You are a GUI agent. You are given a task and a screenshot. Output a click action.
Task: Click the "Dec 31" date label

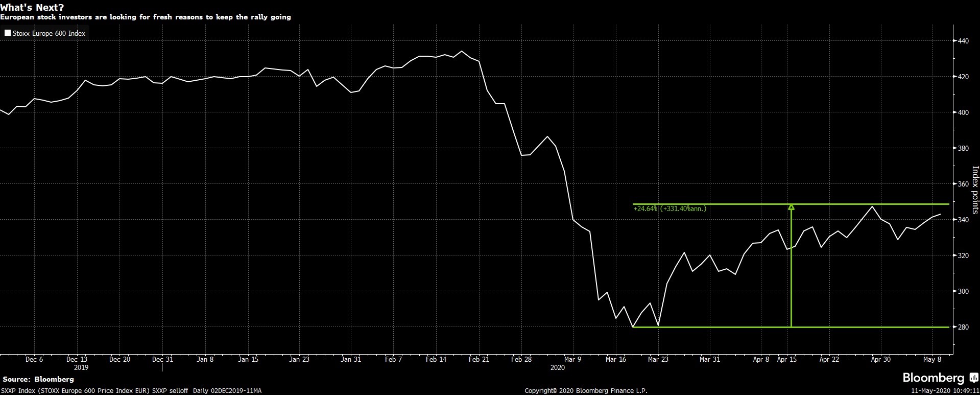162,359
